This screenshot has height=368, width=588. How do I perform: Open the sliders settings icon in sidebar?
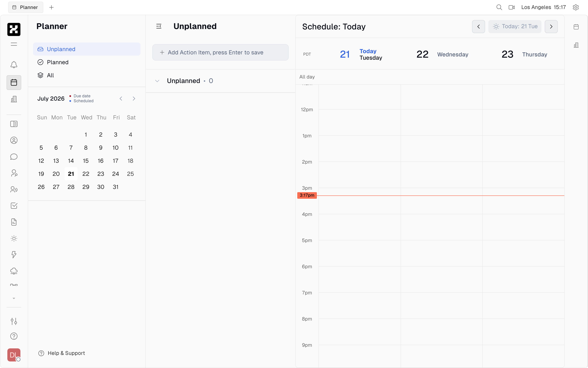14,321
